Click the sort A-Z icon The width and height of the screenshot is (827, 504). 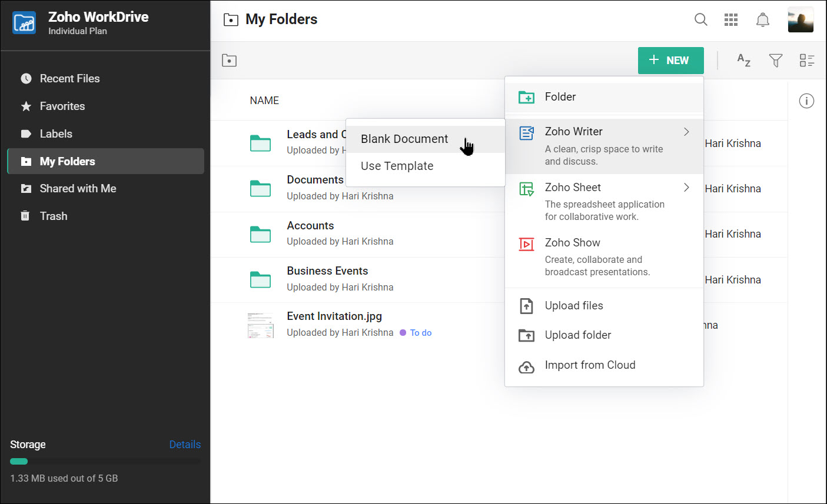[744, 60]
